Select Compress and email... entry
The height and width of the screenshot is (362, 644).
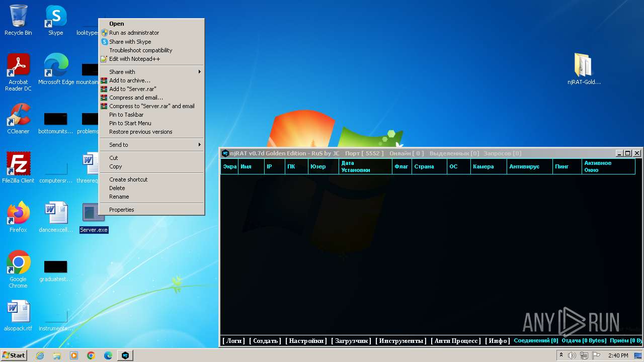click(x=151, y=98)
